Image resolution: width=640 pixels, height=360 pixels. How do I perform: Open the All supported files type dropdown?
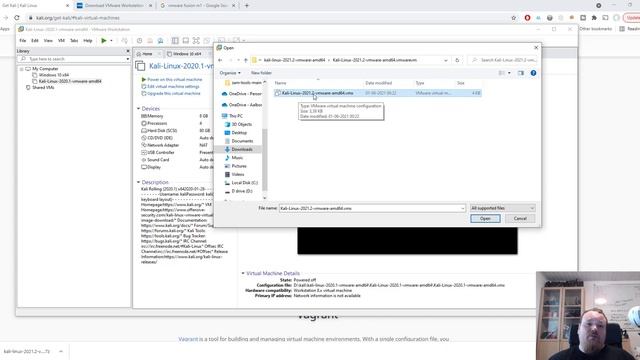click(x=502, y=208)
